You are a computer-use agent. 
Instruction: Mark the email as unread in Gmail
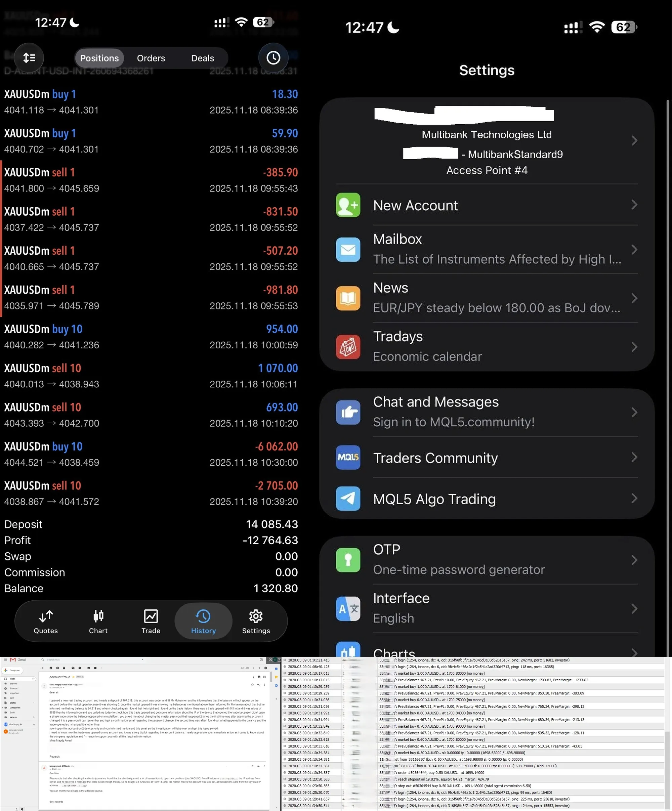[x=73, y=668]
